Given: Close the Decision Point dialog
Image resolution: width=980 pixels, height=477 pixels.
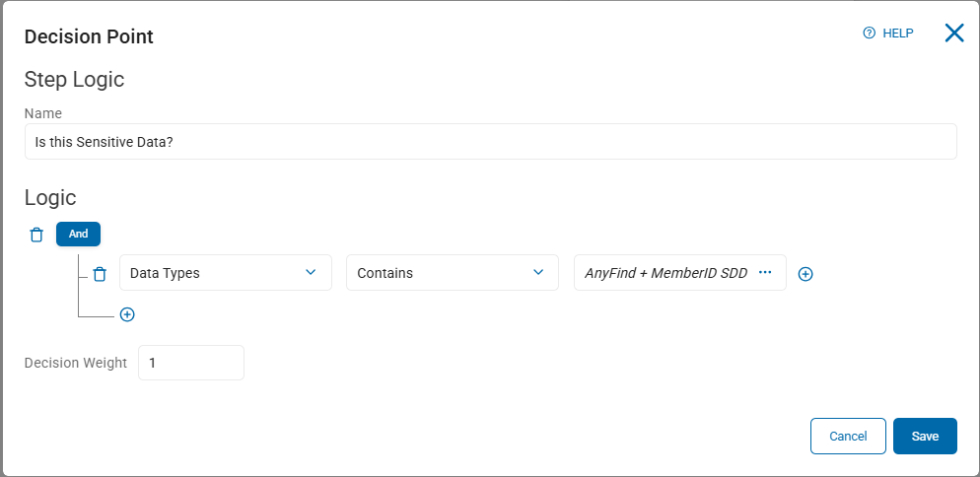Looking at the screenshot, I should click(x=954, y=33).
